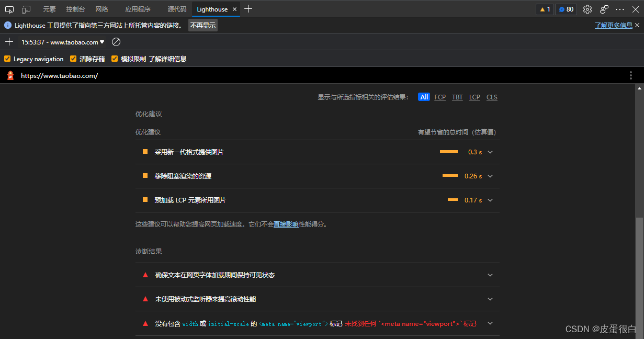This screenshot has height=339, width=644.
Task: Select the TBT metric filter
Action: click(457, 97)
